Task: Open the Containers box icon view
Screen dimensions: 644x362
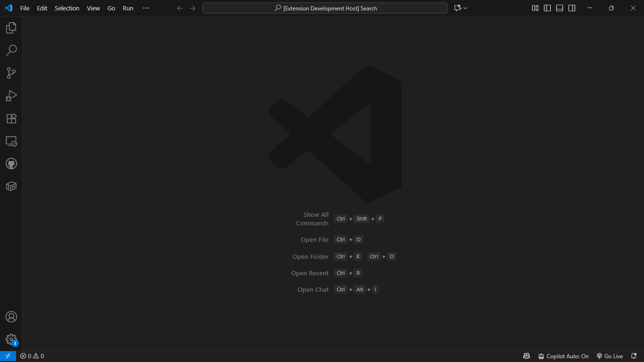Action: (x=11, y=186)
